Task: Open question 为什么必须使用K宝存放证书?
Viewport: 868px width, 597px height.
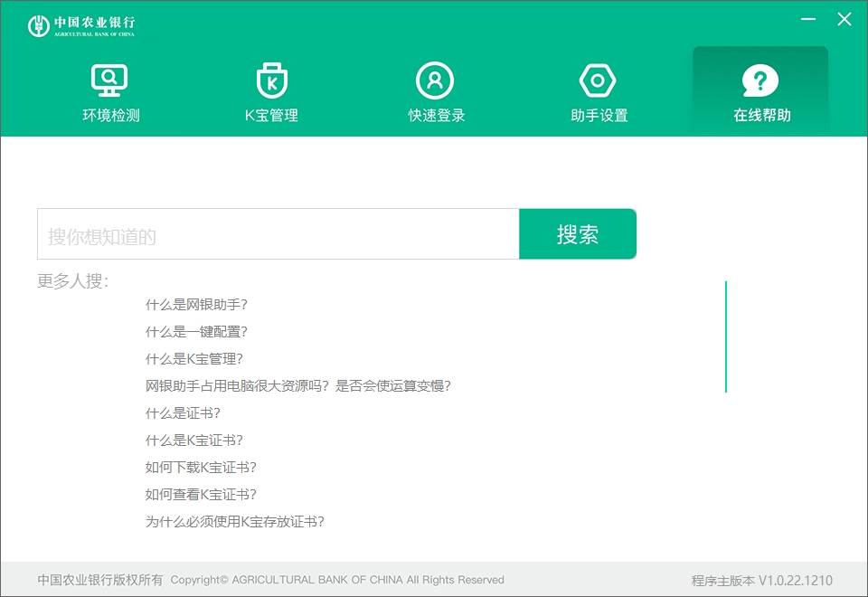Action: [x=235, y=522]
